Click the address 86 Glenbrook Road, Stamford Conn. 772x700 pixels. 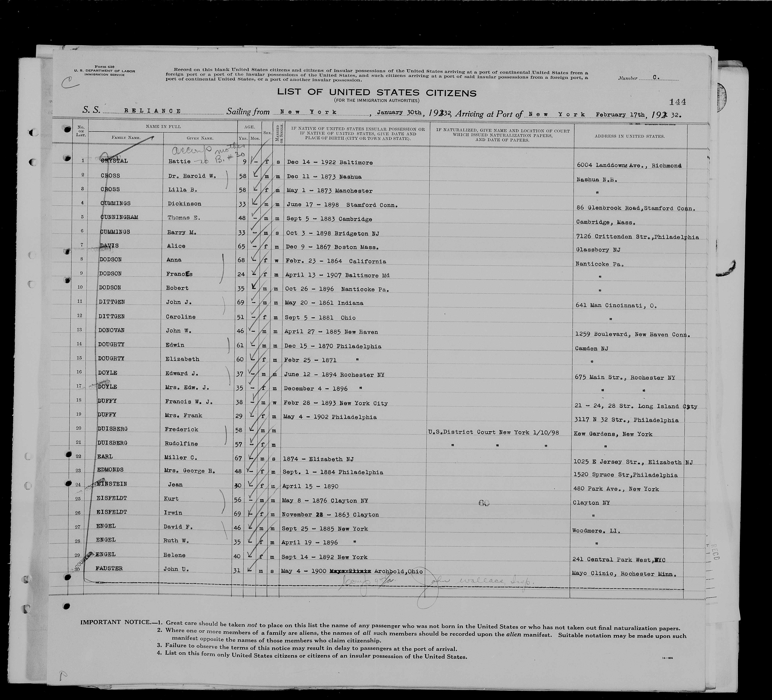(636, 208)
